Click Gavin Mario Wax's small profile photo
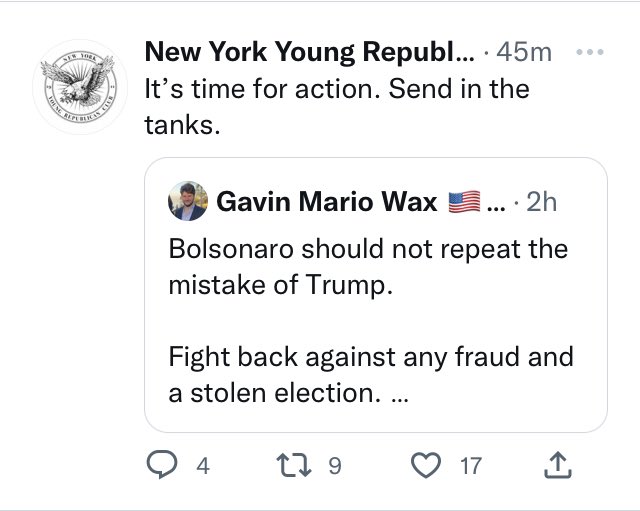Viewport: 640px width, 511px height. click(190, 203)
